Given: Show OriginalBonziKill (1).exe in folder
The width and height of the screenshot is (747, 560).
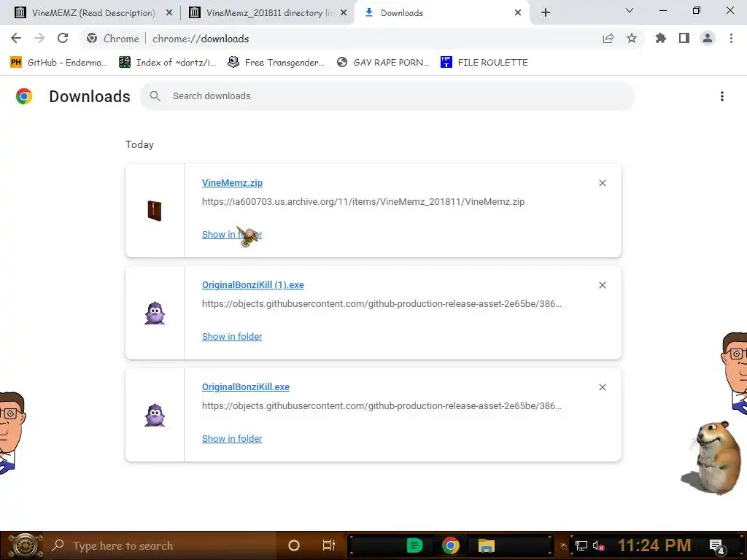Looking at the screenshot, I should [232, 337].
